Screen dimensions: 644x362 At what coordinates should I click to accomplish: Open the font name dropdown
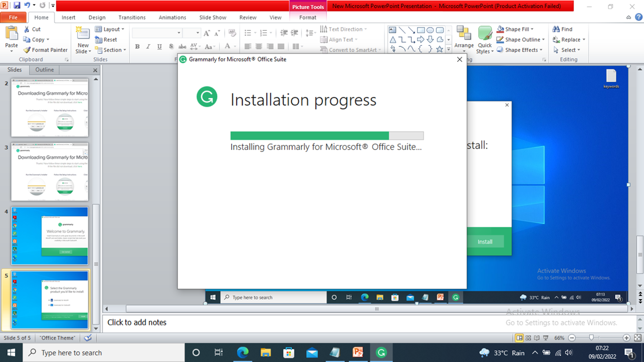(x=179, y=33)
